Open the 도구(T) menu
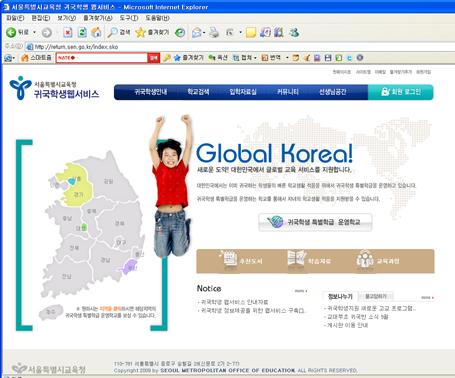The image size is (455, 378). click(129, 18)
